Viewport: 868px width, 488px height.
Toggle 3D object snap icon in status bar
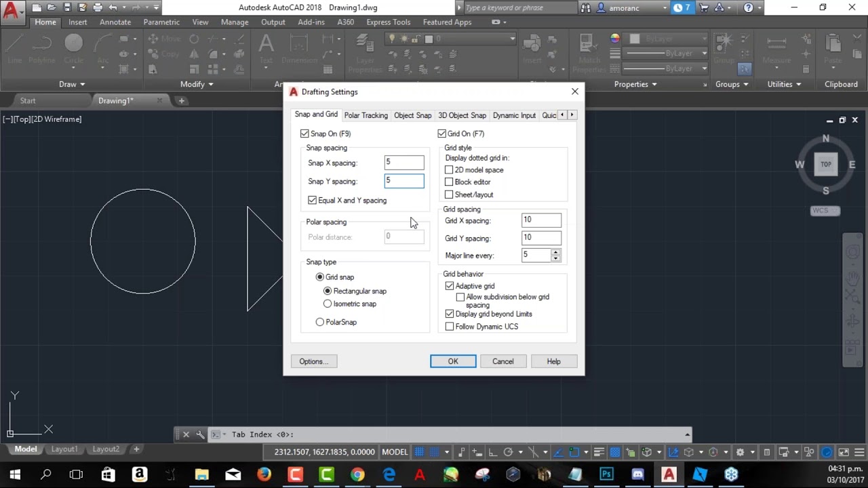click(646, 452)
